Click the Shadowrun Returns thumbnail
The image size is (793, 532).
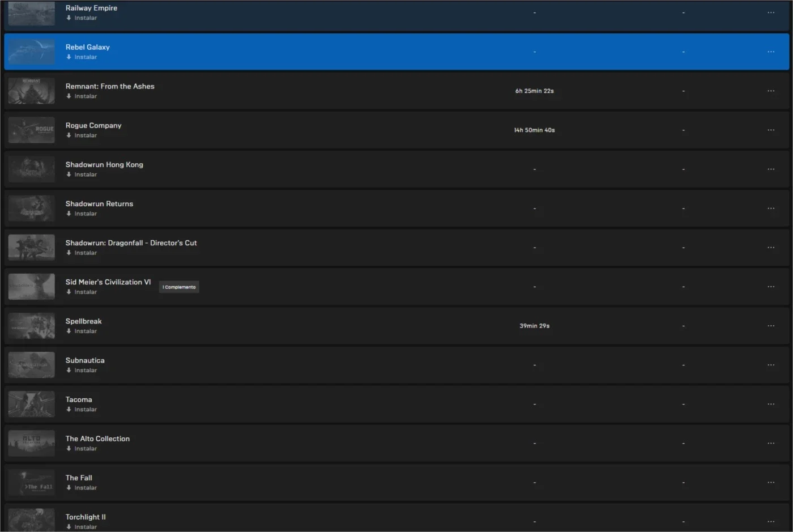pyautogui.click(x=32, y=208)
